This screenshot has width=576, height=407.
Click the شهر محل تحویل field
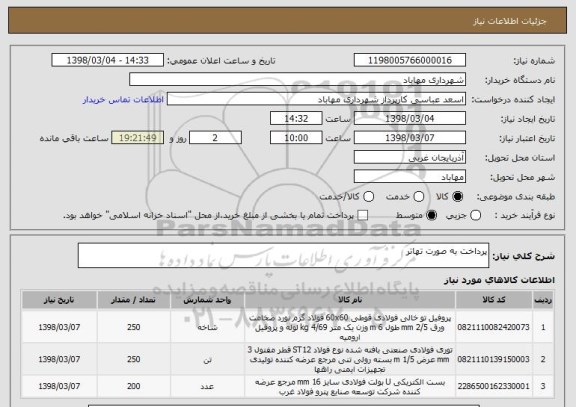click(x=410, y=177)
